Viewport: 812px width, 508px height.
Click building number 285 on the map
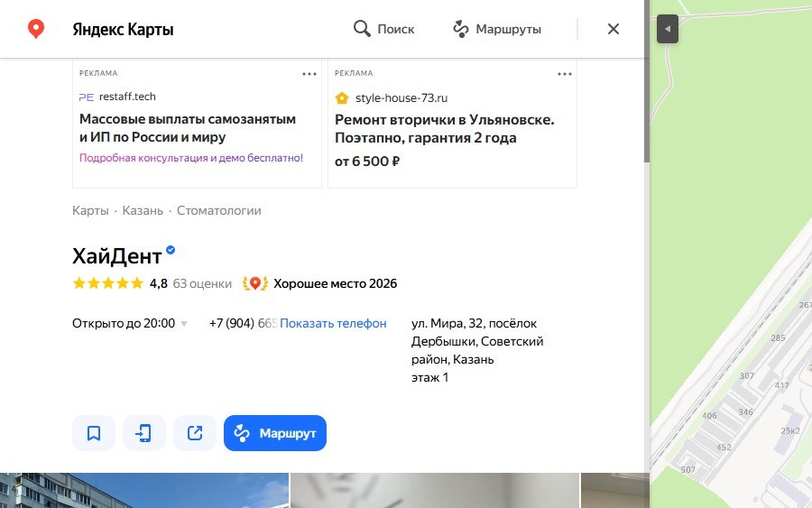[778, 338]
